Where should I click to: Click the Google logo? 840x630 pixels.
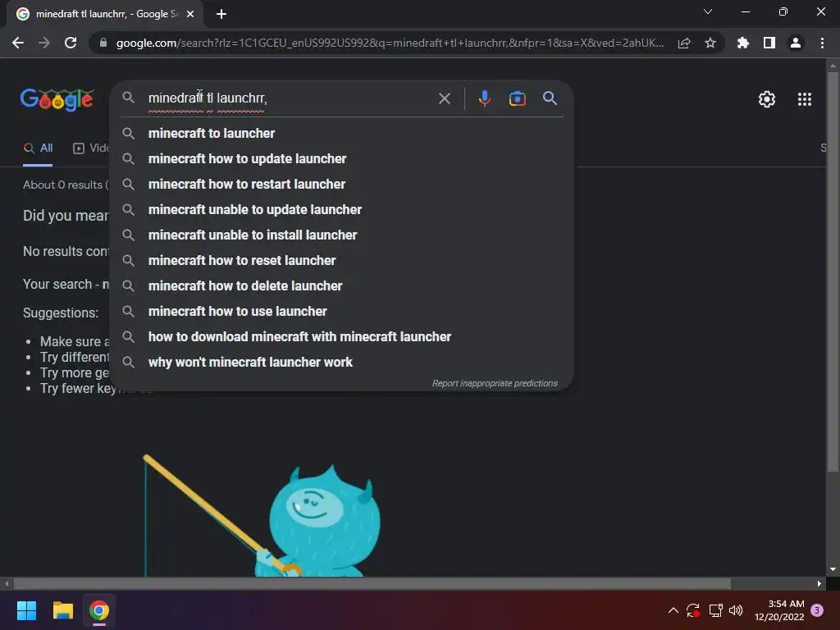coord(57,99)
